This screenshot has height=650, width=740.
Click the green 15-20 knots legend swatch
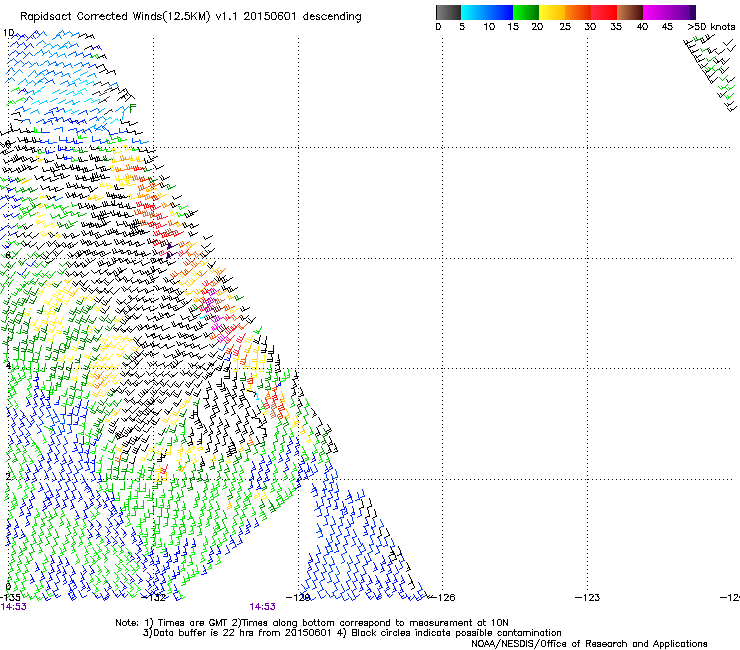(x=526, y=12)
